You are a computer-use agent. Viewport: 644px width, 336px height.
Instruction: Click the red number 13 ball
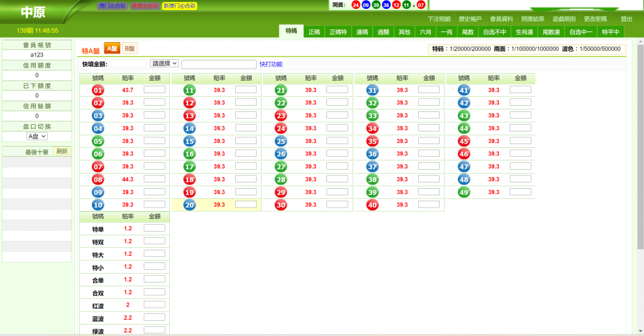tap(189, 115)
